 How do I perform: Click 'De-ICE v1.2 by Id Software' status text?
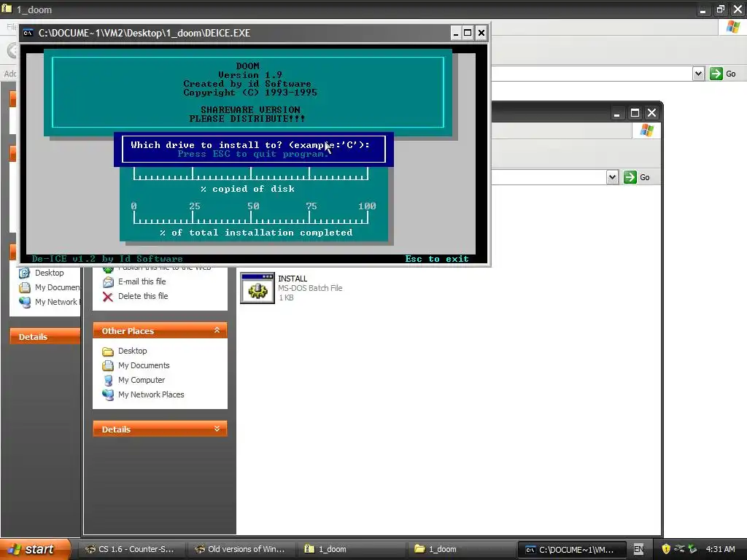(107, 259)
